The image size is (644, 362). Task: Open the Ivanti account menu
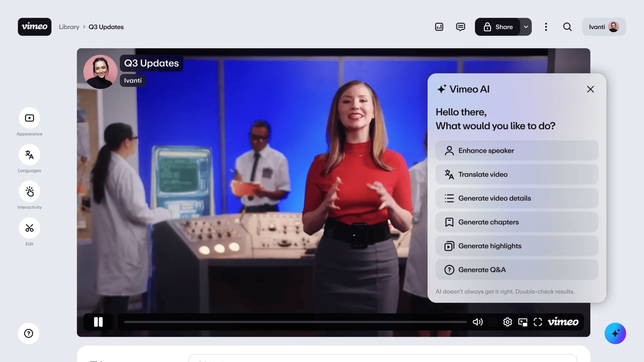pos(604,27)
